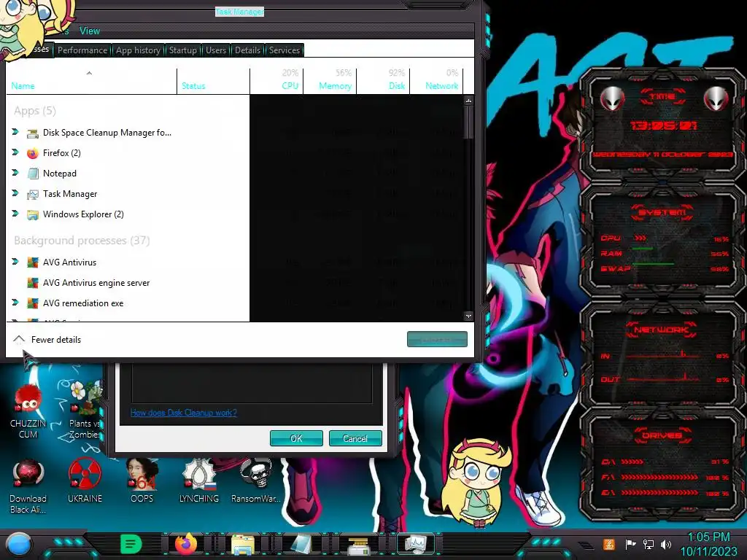Open the How does Disk Cleanup work link
747x560 pixels.
pyautogui.click(x=184, y=413)
